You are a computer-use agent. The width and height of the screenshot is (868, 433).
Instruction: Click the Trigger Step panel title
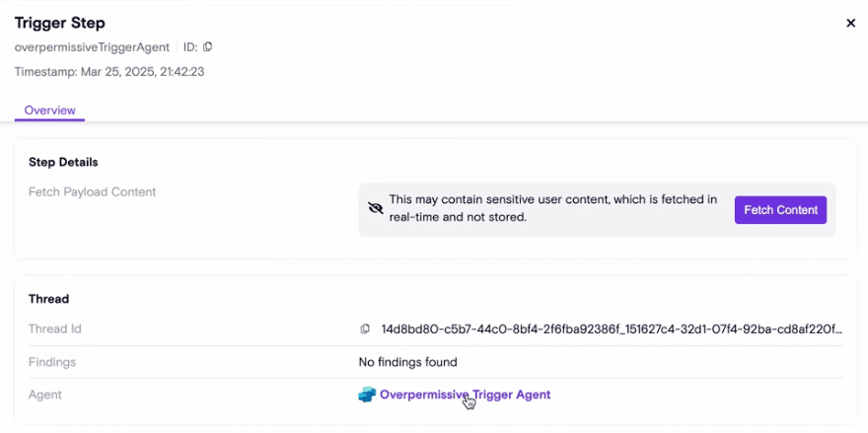coord(60,23)
